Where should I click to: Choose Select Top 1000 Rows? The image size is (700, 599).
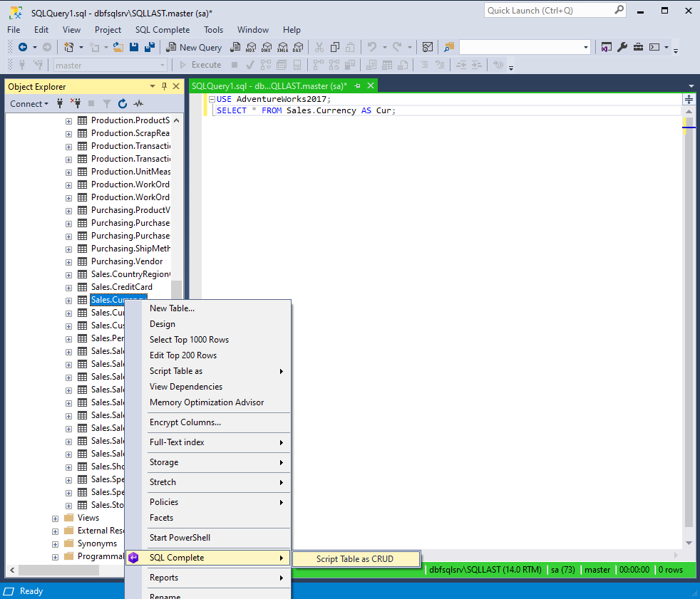189,340
